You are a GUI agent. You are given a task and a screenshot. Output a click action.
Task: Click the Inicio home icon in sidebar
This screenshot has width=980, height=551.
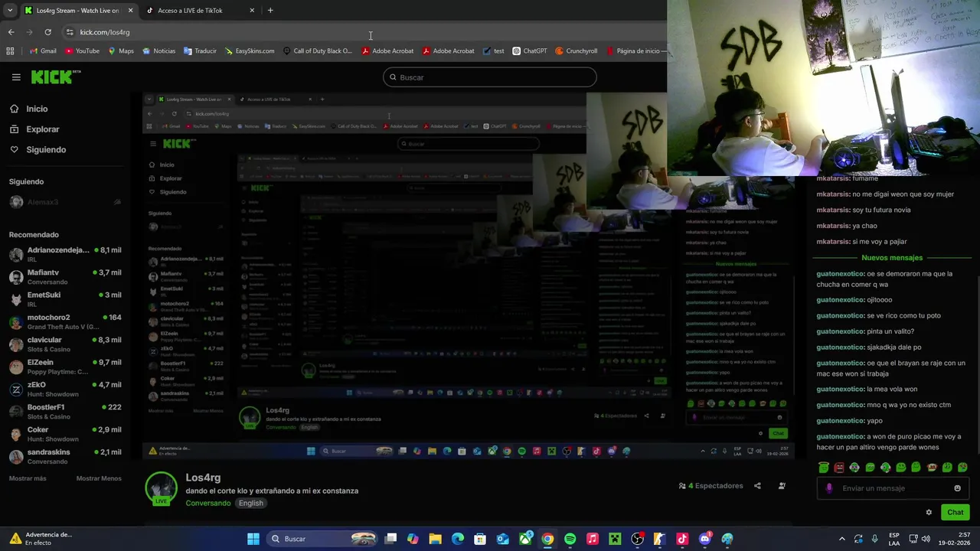pyautogui.click(x=15, y=109)
